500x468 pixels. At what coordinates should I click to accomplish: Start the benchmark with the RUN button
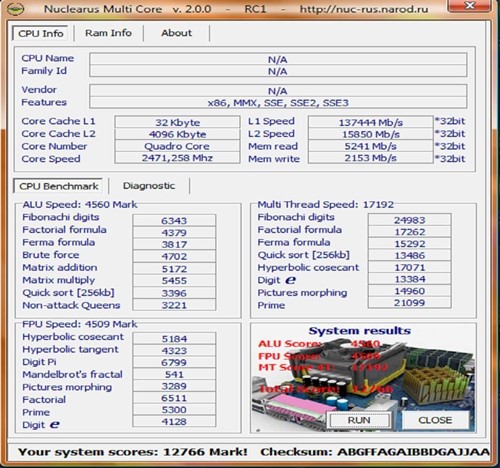(359, 420)
